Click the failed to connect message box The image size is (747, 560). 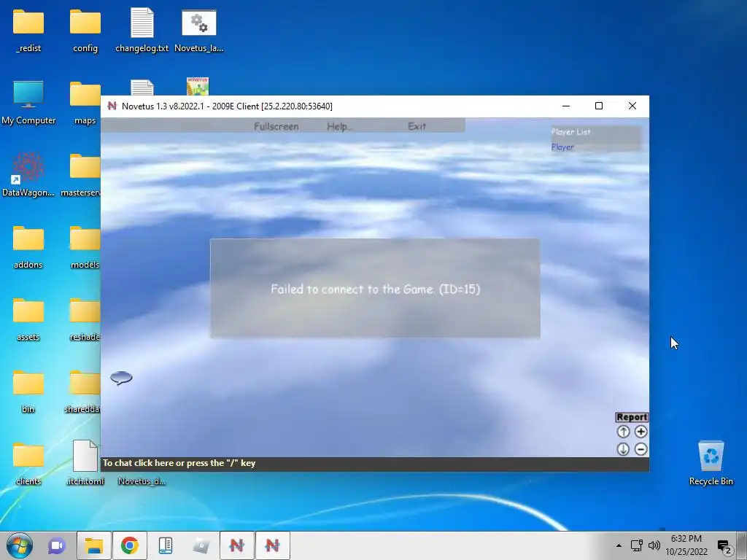[x=375, y=289]
